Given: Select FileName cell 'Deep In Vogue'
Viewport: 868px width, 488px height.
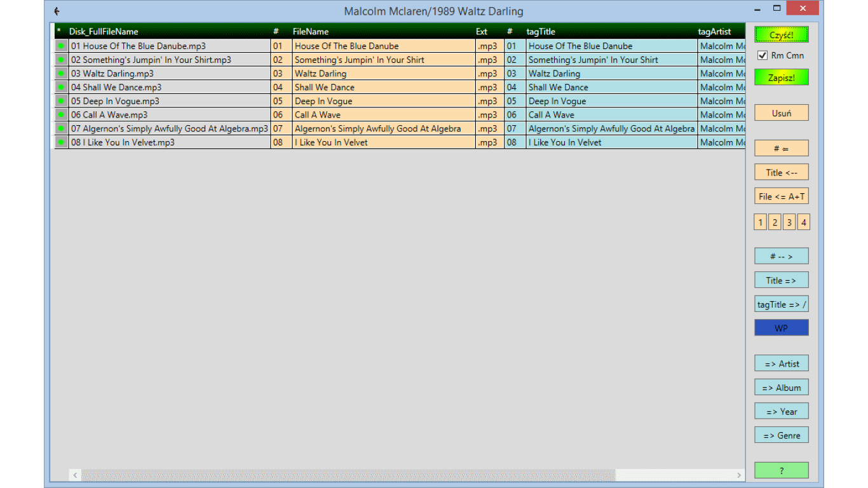Looking at the screenshot, I should (384, 101).
